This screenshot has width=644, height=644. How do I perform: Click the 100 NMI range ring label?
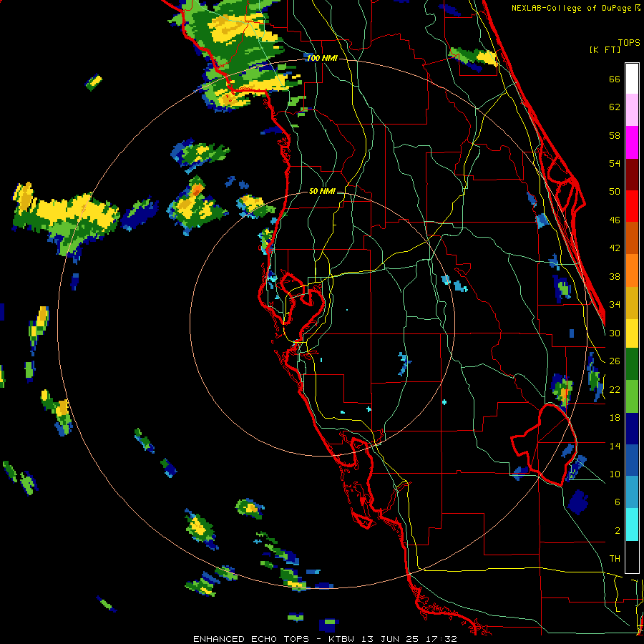[322, 58]
